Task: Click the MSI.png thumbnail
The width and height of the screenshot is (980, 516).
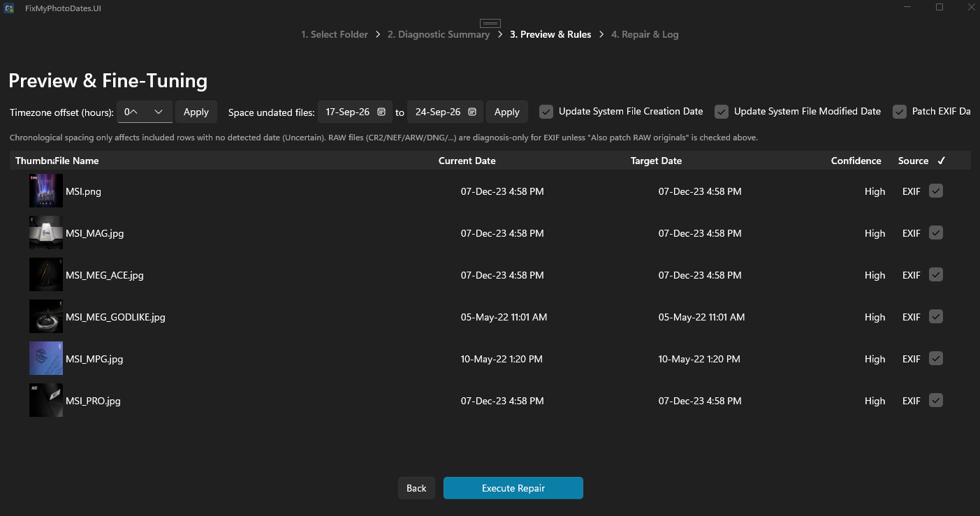Action: (x=46, y=191)
